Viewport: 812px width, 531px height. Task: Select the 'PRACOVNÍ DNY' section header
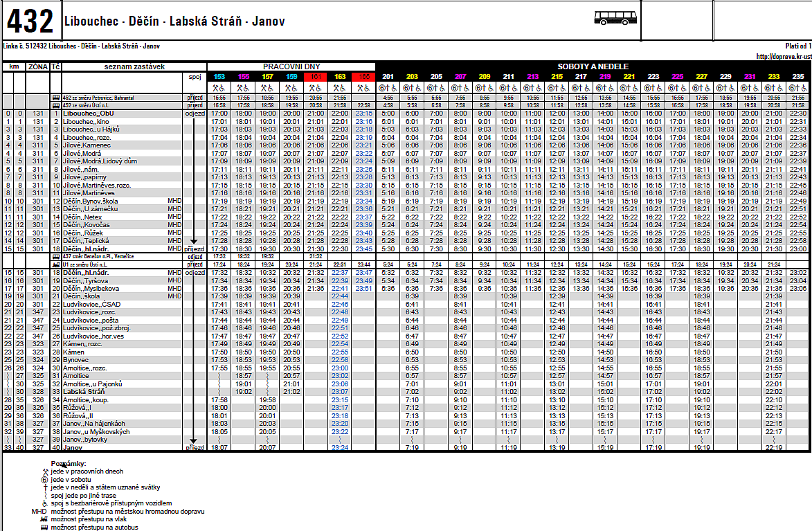pos(291,66)
